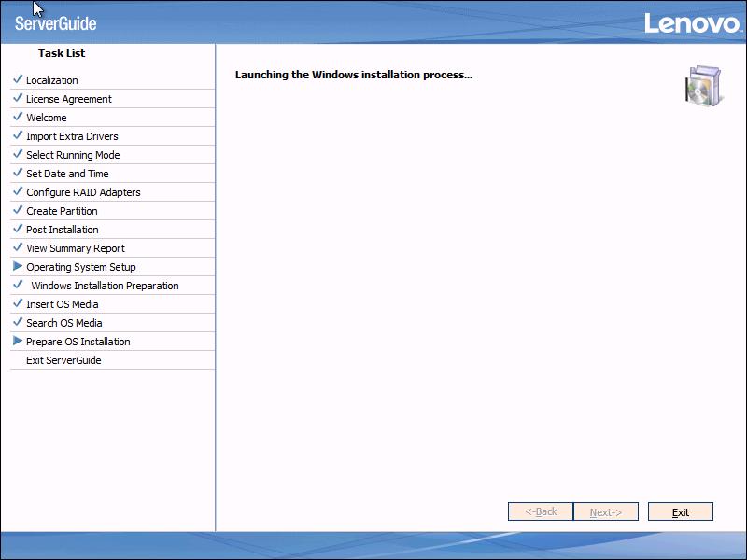Select the completed Insert OS Media indicator
This screenshot has width=747, height=560.
click(x=17, y=304)
